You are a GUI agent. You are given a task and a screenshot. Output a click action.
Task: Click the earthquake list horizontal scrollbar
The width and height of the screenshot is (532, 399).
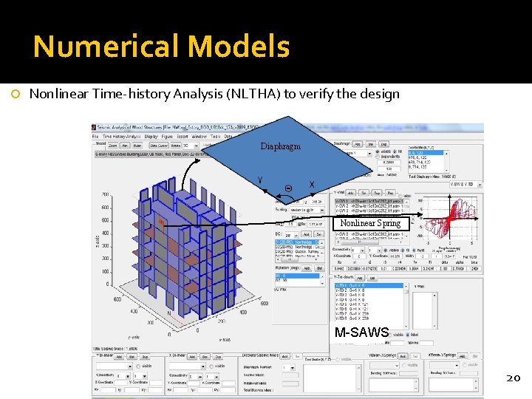297,259
